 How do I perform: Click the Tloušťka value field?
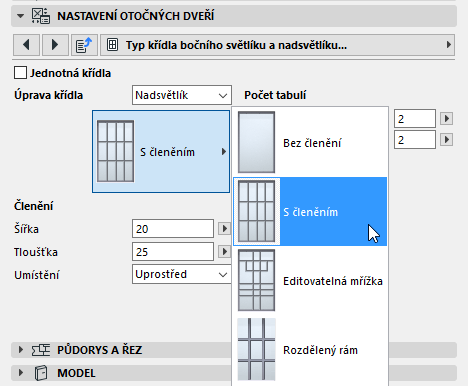(173, 252)
